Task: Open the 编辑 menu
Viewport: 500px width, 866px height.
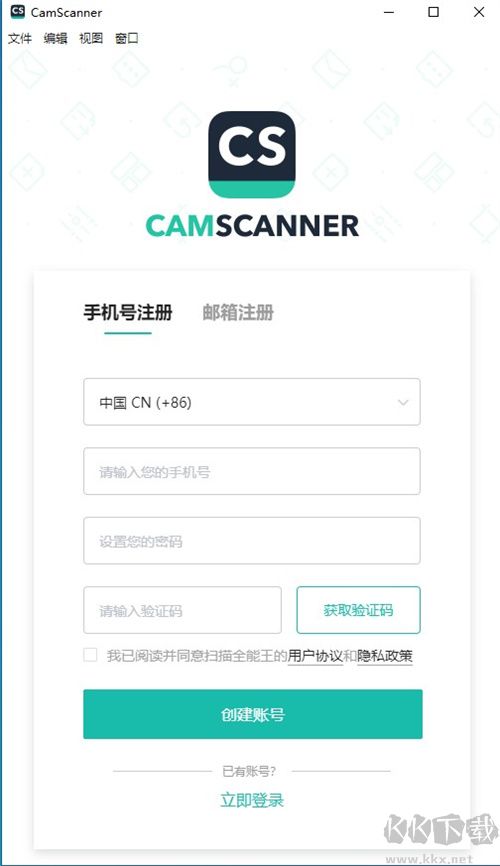Action: point(55,38)
